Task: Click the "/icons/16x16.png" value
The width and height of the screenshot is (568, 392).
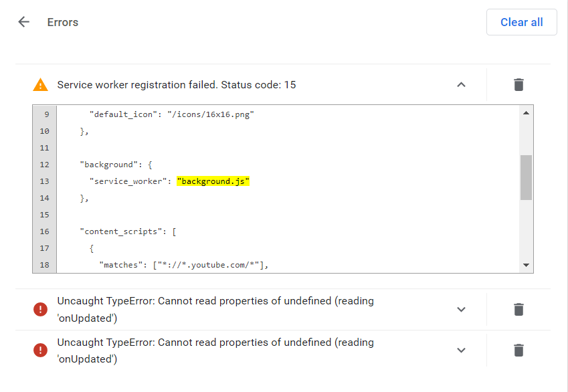Action: pyautogui.click(x=211, y=114)
